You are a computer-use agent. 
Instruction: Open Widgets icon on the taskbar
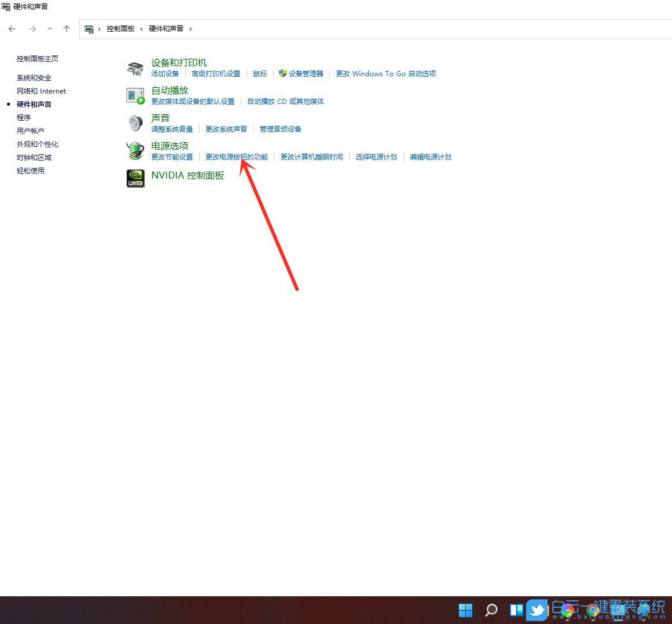(516, 610)
